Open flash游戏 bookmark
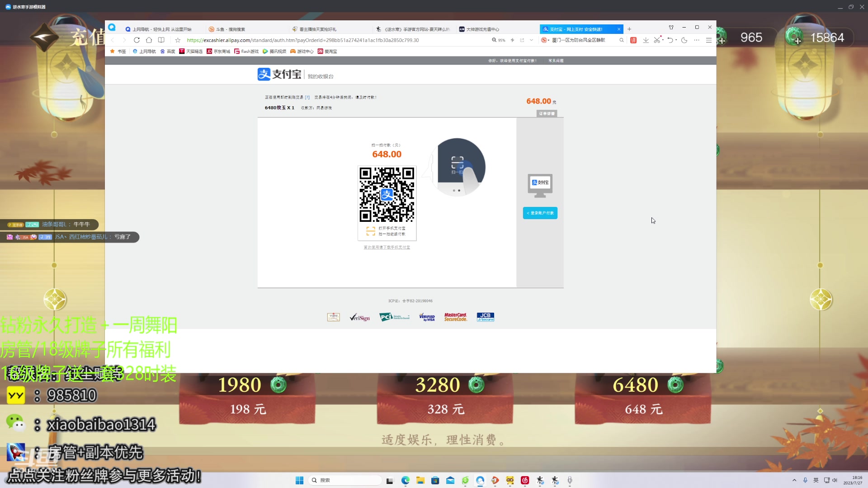Screen dimensions: 868x488 (246, 52)
